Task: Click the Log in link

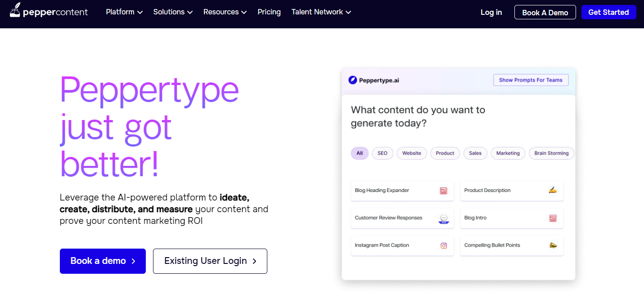Action: pyautogui.click(x=491, y=12)
